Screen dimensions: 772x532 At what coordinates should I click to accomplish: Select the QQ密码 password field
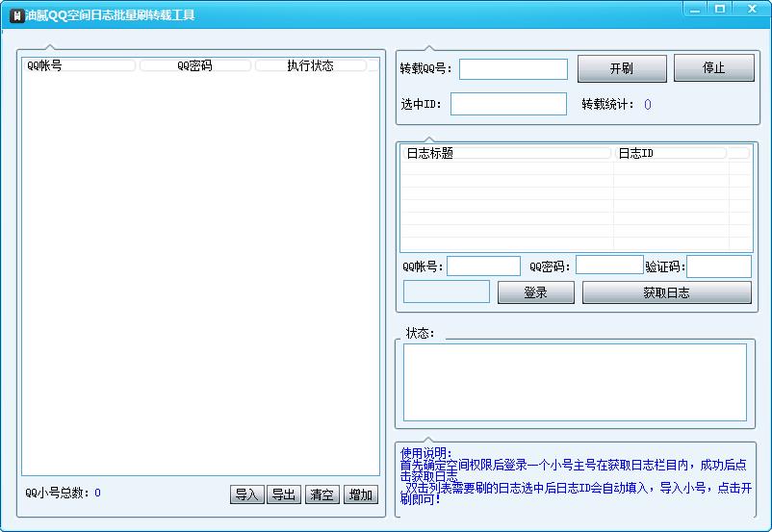click(x=609, y=266)
